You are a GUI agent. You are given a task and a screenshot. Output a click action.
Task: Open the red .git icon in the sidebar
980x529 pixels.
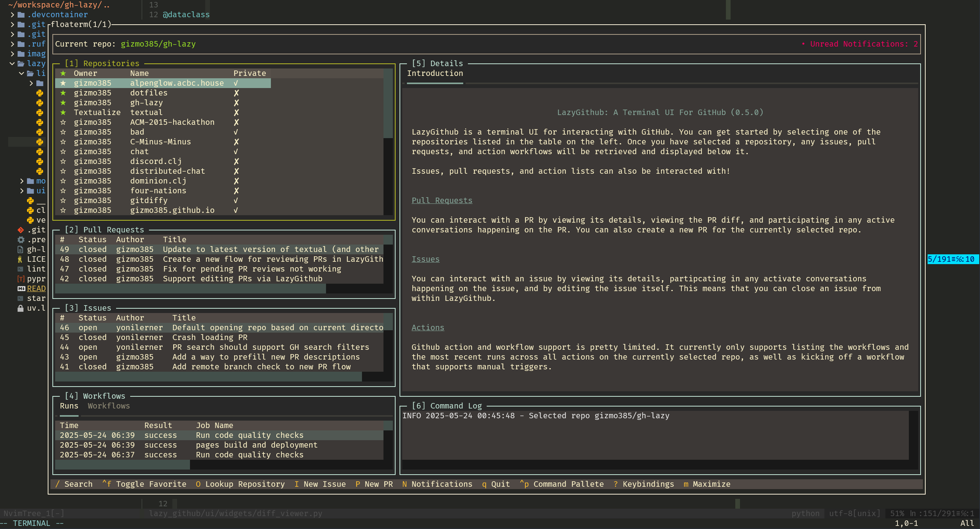[20, 230]
